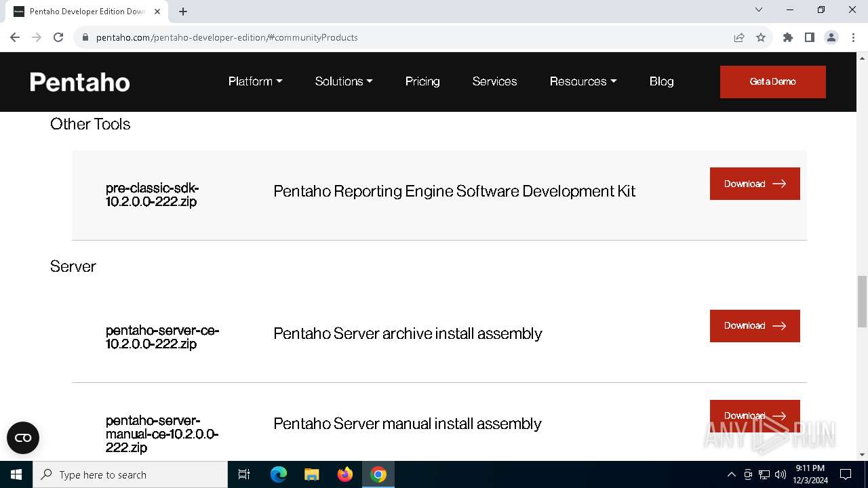Click the Windows taskbar search box

coord(130,474)
